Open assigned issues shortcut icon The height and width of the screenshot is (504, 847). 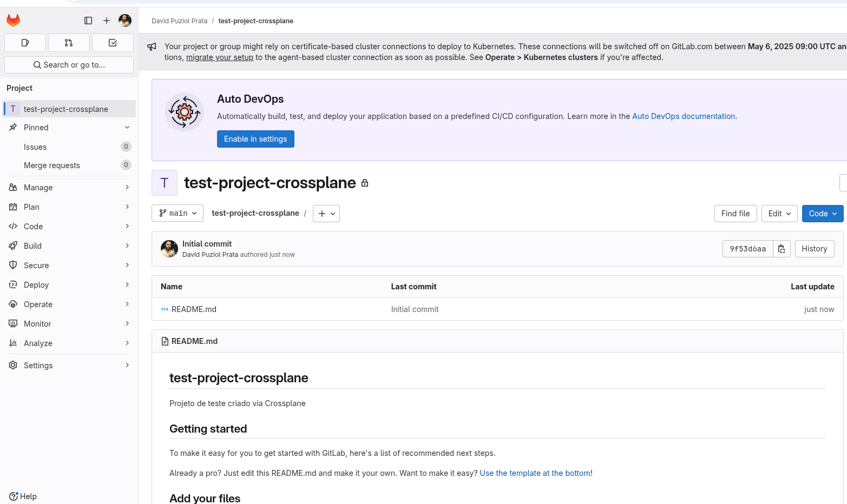tap(25, 43)
